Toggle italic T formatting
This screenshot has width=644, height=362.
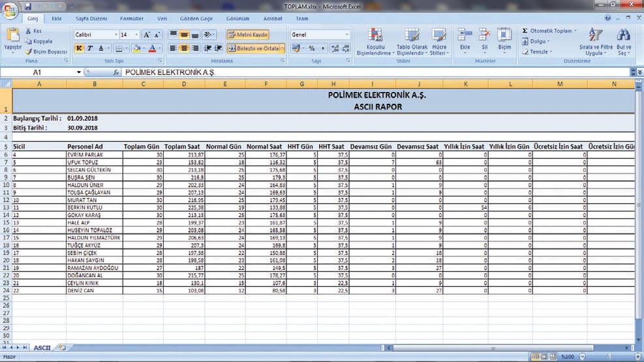90,48
